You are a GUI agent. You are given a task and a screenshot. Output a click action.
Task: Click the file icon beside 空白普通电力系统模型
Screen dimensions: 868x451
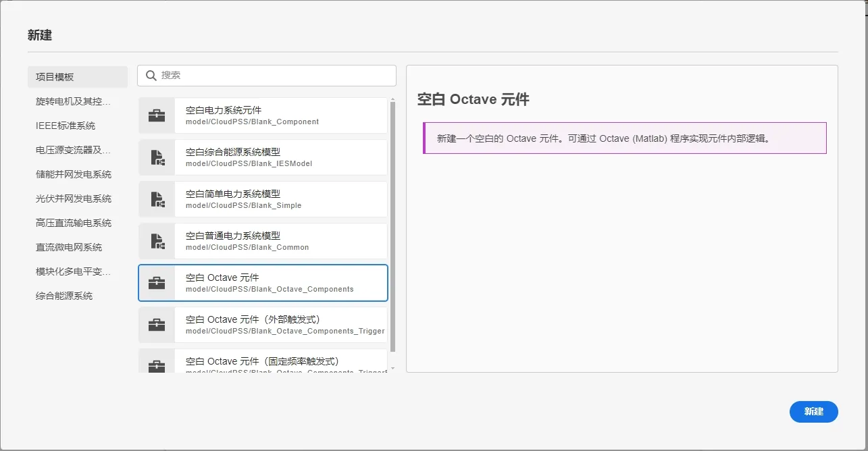pos(157,241)
